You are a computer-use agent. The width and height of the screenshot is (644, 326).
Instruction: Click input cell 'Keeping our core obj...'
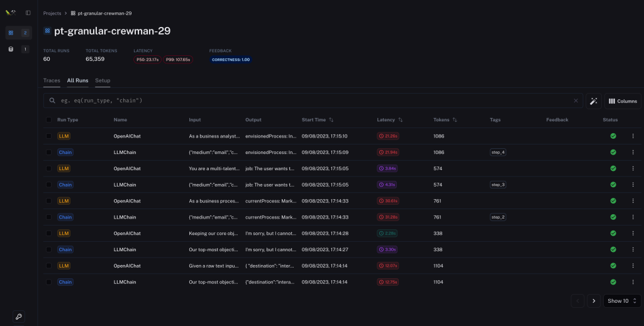click(213, 233)
